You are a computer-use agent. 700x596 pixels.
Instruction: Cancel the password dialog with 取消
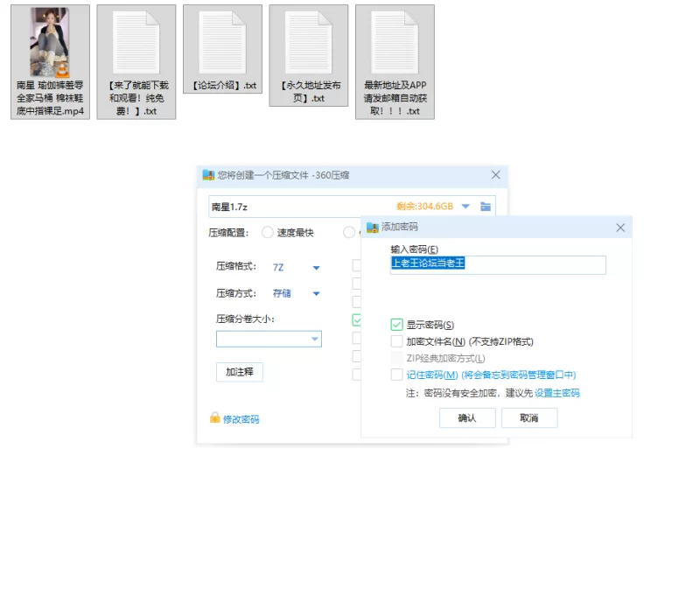pos(529,417)
